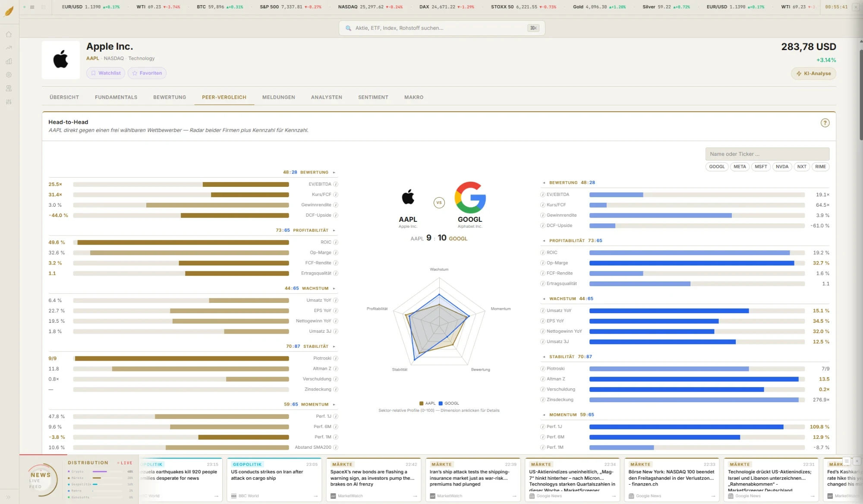
Task: Click the Google logo in comparison center
Action: coord(470,197)
